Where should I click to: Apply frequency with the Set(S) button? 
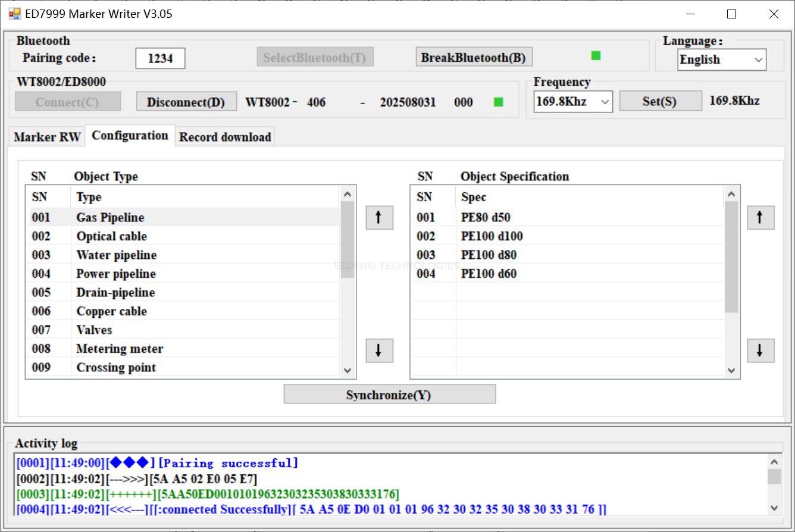pos(661,100)
